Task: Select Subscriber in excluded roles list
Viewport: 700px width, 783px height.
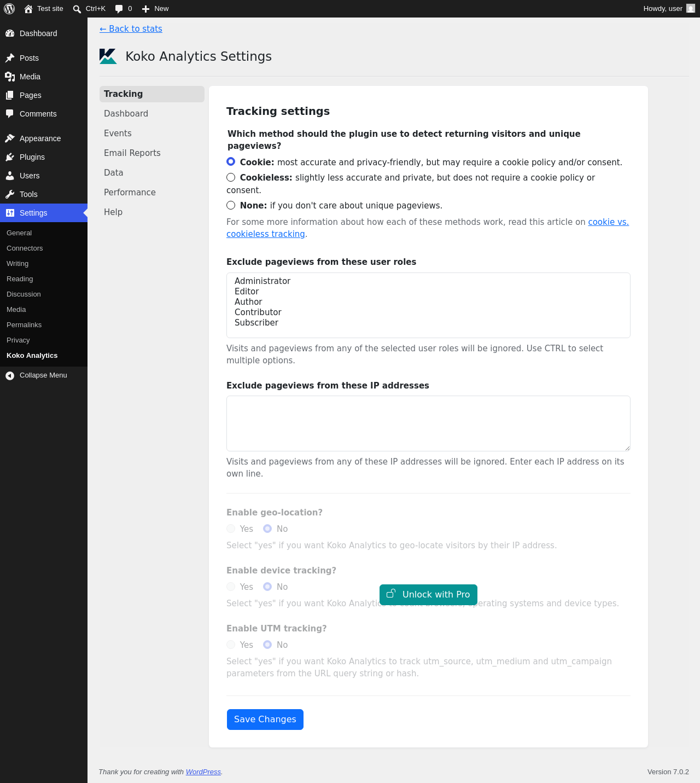Action: [x=428, y=323]
